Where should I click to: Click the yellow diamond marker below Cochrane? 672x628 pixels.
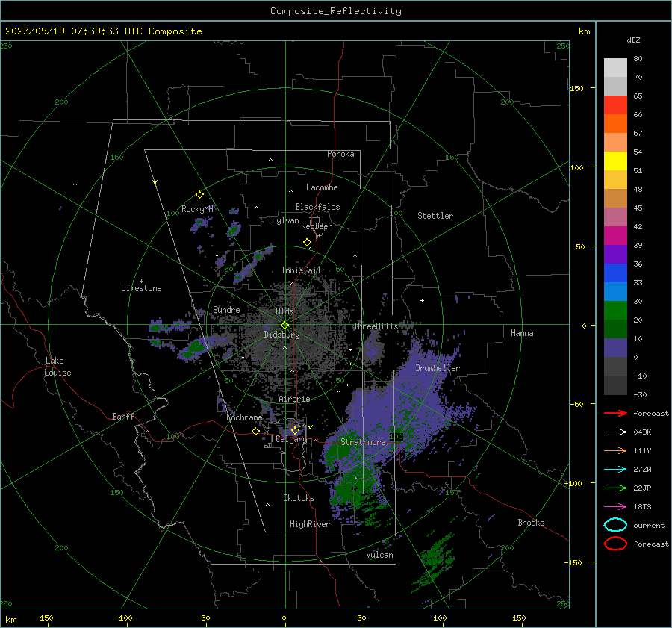coord(255,431)
